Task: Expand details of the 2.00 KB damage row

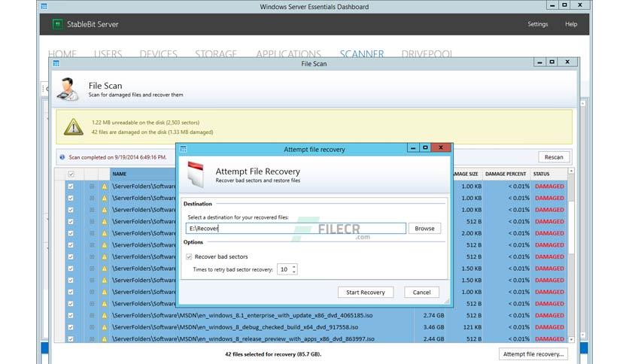Action: tap(92, 233)
